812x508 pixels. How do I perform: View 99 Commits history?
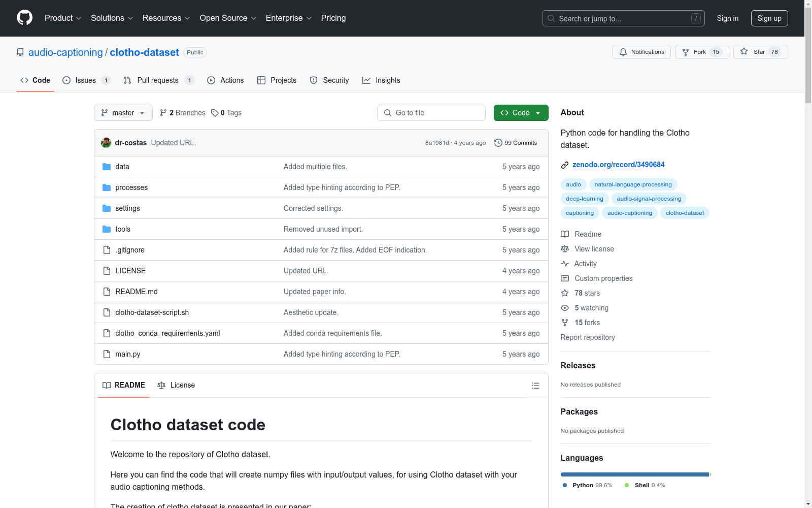tap(516, 143)
